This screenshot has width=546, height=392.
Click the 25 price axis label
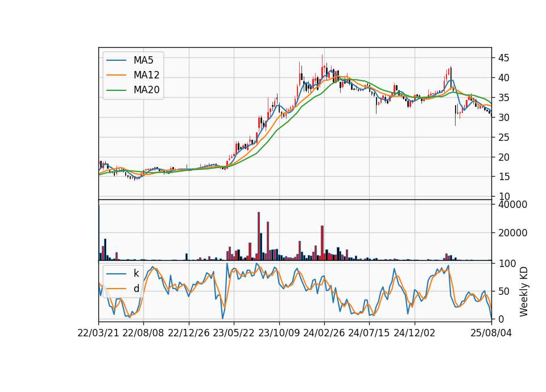click(x=503, y=137)
